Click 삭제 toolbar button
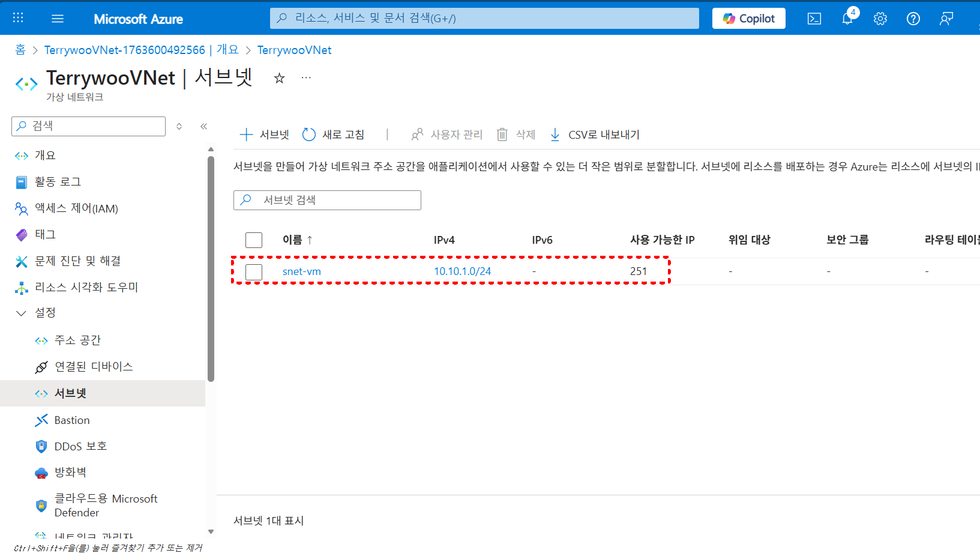Image resolution: width=980 pixels, height=553 pixels. tap(516, 134)
